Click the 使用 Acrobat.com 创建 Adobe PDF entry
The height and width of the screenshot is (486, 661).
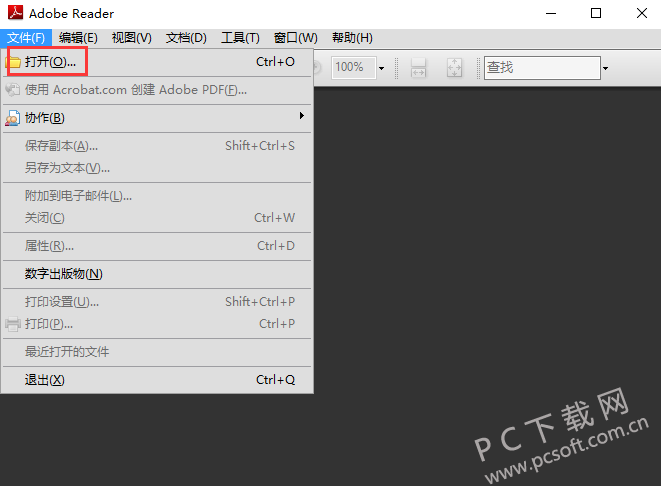pos(157,90)
